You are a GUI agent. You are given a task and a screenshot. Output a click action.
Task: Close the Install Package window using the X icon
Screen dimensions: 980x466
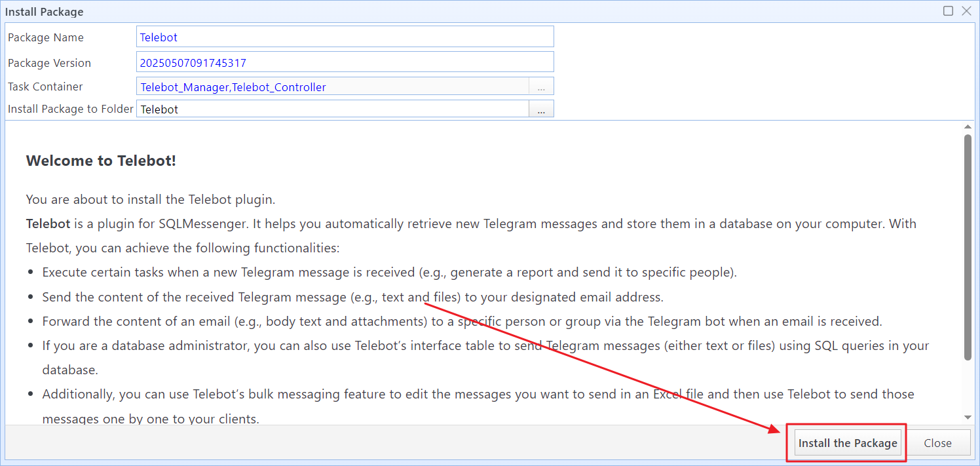(966, 11)
